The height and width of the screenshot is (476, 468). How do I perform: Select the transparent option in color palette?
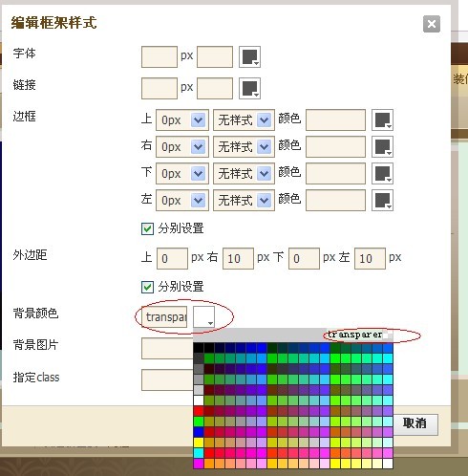coord(358,335)
